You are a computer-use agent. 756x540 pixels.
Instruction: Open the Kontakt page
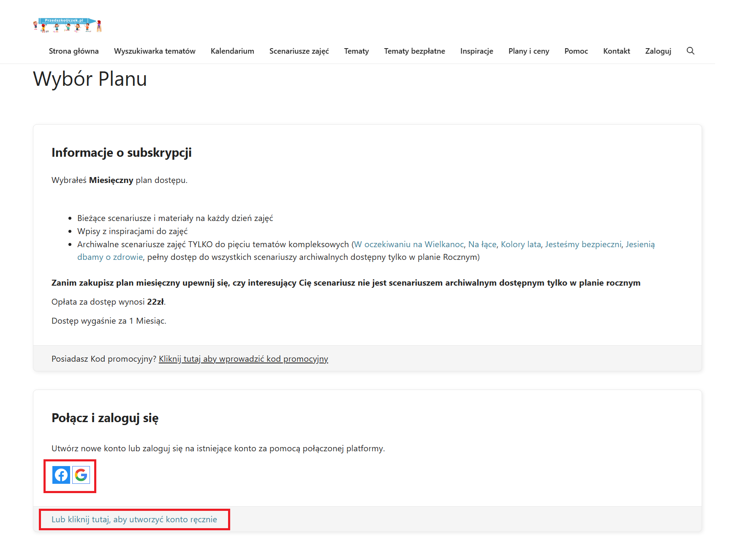[x=616, y=51]
